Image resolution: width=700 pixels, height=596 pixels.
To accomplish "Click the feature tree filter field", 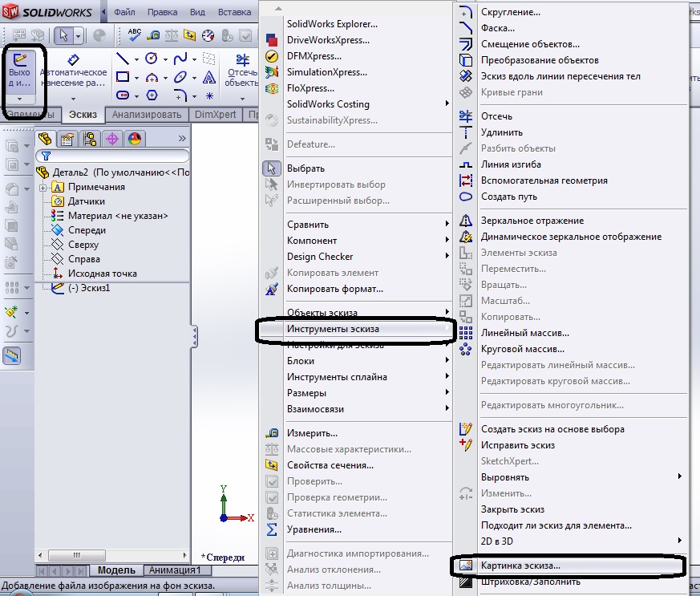I will pyautogui.click(x=112, y=156).
